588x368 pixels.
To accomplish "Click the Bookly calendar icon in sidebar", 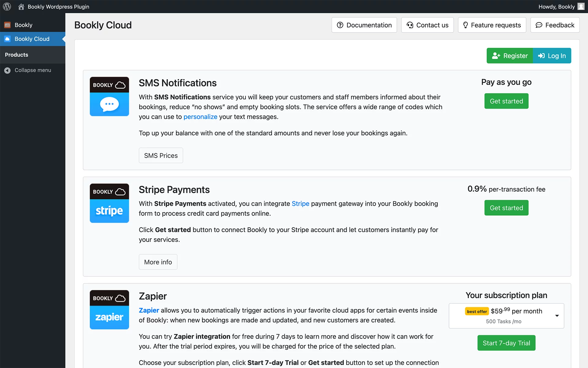I will pyautogui.click(x=7, y=25).
